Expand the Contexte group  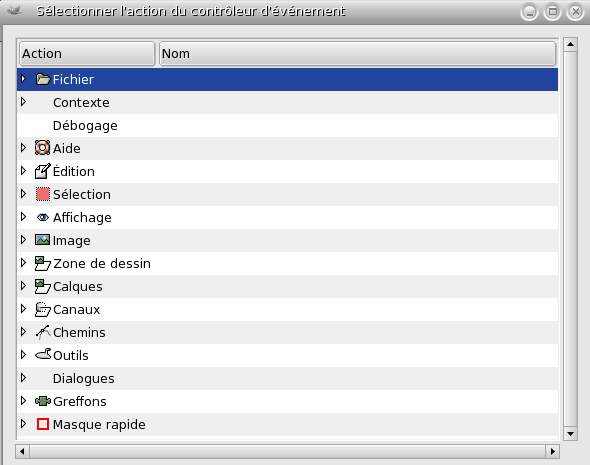23,102
